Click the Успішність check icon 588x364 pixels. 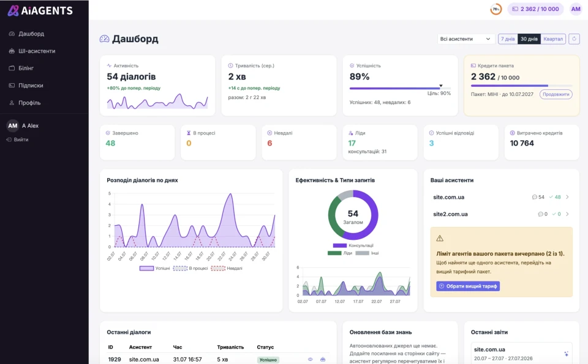coord(352,65)
